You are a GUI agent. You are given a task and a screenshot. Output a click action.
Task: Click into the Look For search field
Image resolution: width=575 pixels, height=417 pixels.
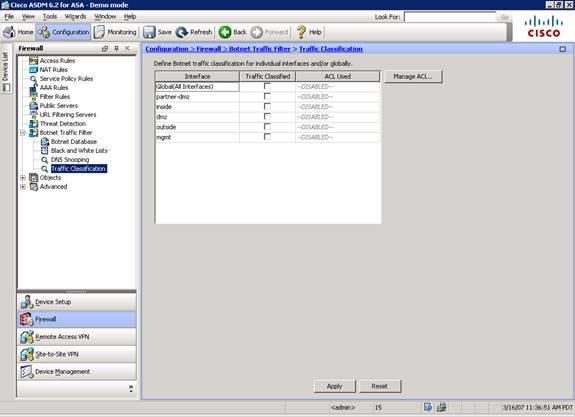point(450,17)
